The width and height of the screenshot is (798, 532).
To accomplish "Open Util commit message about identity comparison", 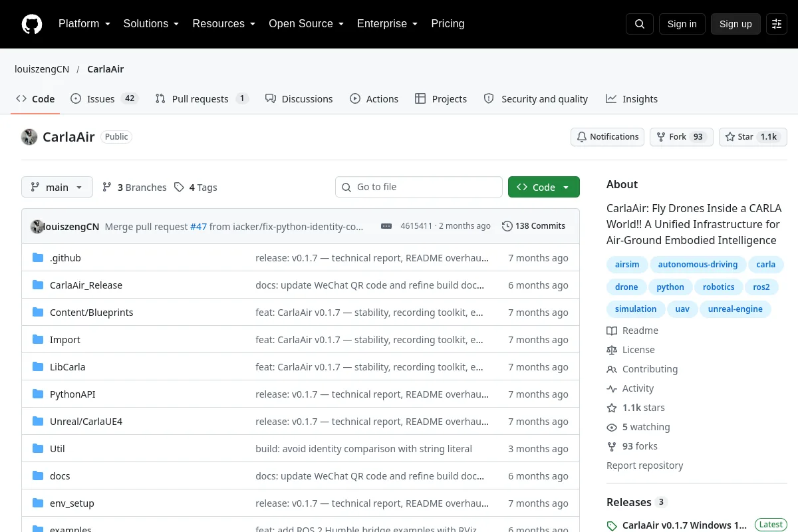I will tap(364, 449).
